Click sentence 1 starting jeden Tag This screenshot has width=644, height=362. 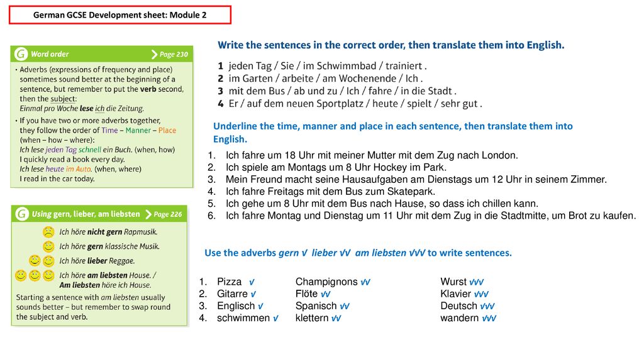323,65
